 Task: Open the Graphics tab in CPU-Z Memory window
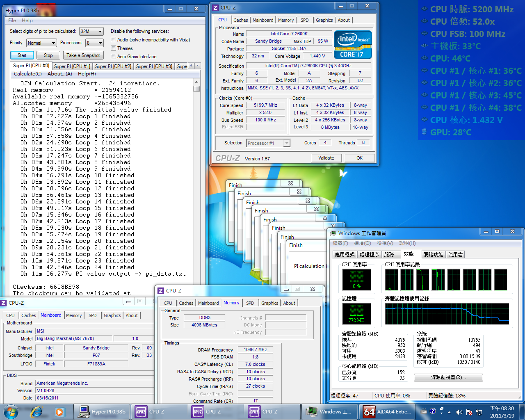click(x=269, y=303)
